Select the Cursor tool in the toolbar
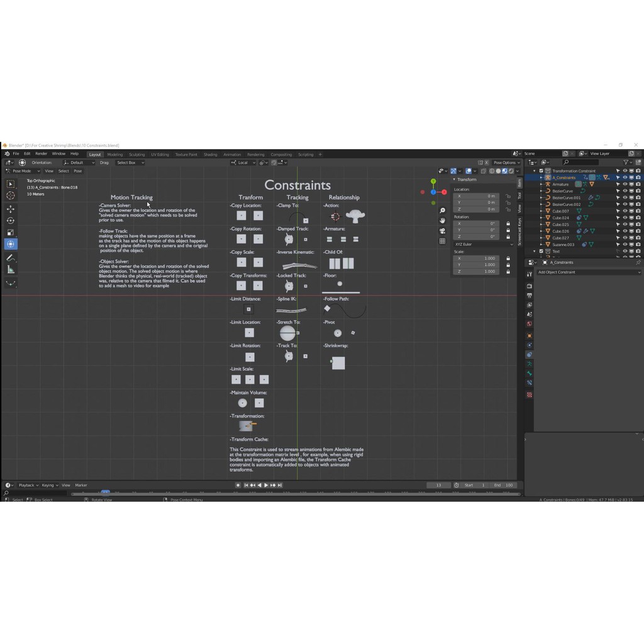The image size is (644, 644). click(11, 196)
